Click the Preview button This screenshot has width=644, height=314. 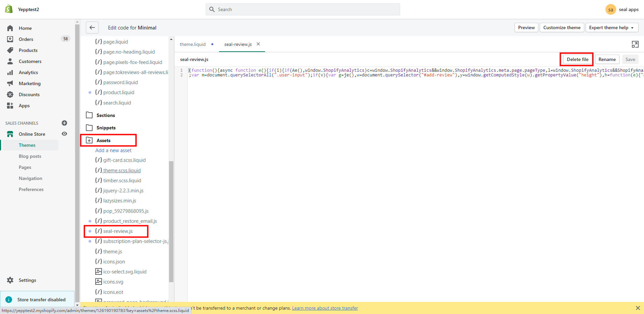pyautogui.click(x=526, y=27)
